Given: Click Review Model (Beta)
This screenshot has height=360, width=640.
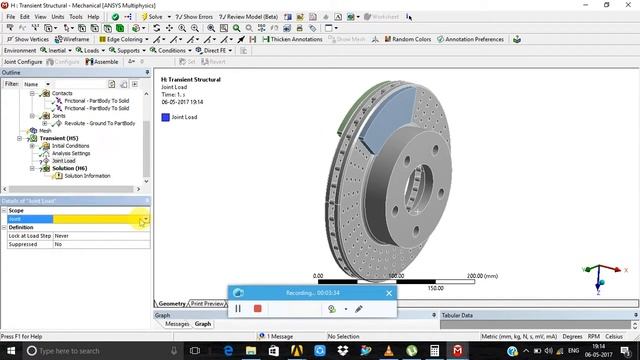Looking at the screenshot, I should pyautogui.click(x=248, y=17).
